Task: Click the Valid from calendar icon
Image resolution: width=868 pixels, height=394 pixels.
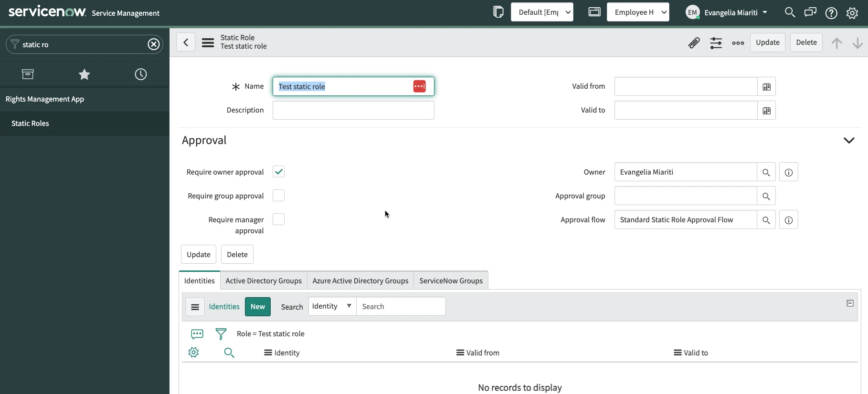Action: tap(766, 87)
